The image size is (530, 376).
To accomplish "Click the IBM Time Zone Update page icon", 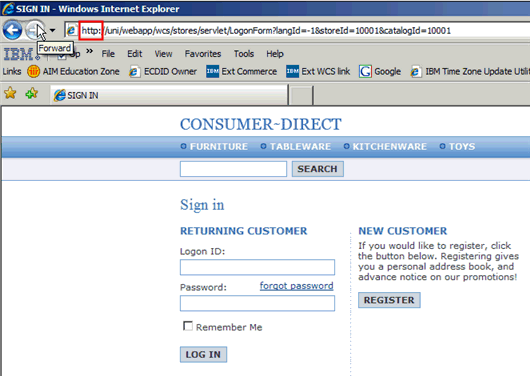I will pos(415,72).
